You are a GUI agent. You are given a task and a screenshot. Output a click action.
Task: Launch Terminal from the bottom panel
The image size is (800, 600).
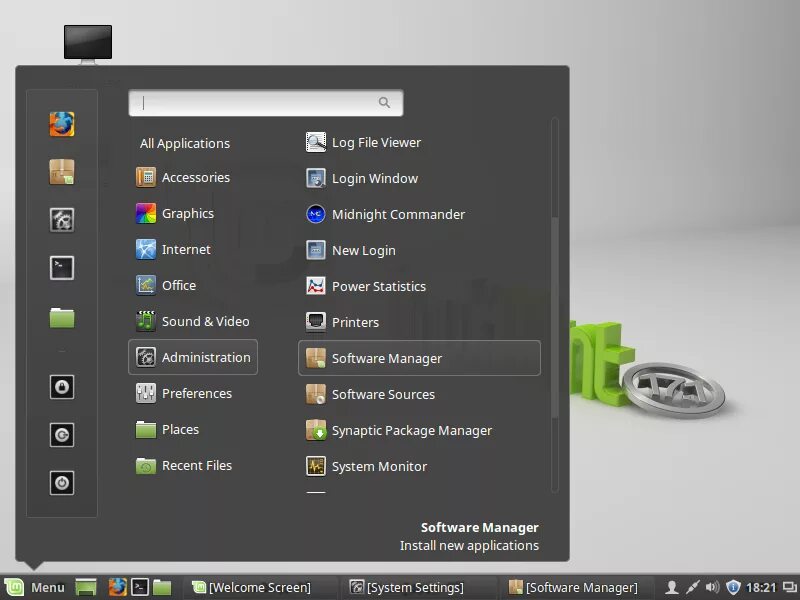point(140,587)
